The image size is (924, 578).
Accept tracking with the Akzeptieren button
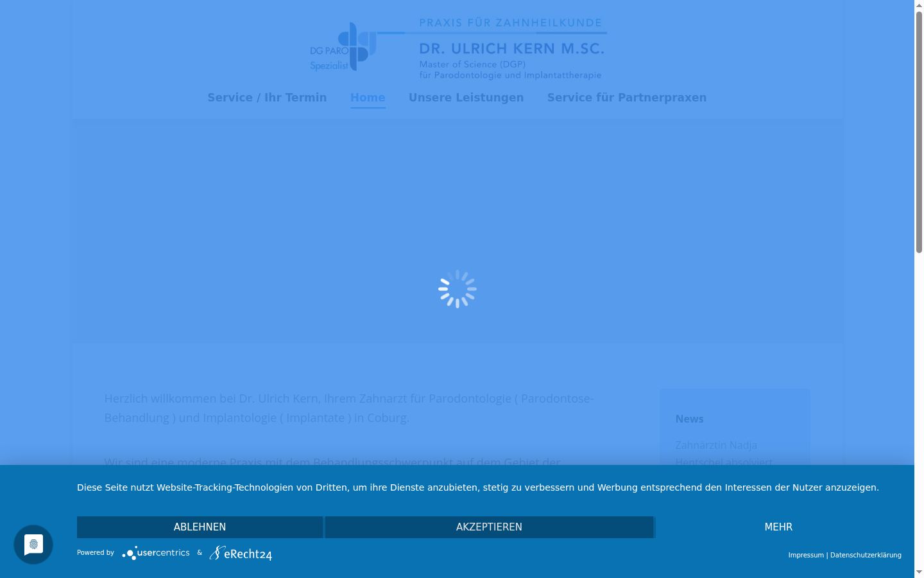489,527
